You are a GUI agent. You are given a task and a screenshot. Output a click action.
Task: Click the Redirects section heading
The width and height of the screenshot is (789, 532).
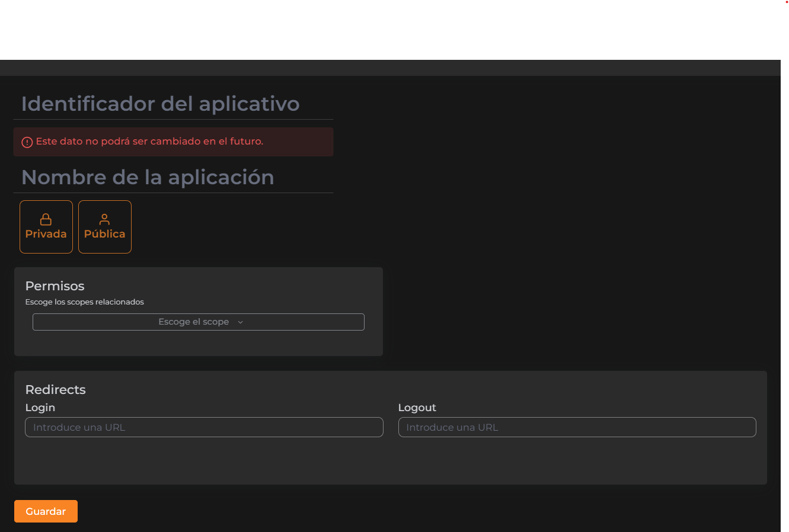tap(56, 390)
